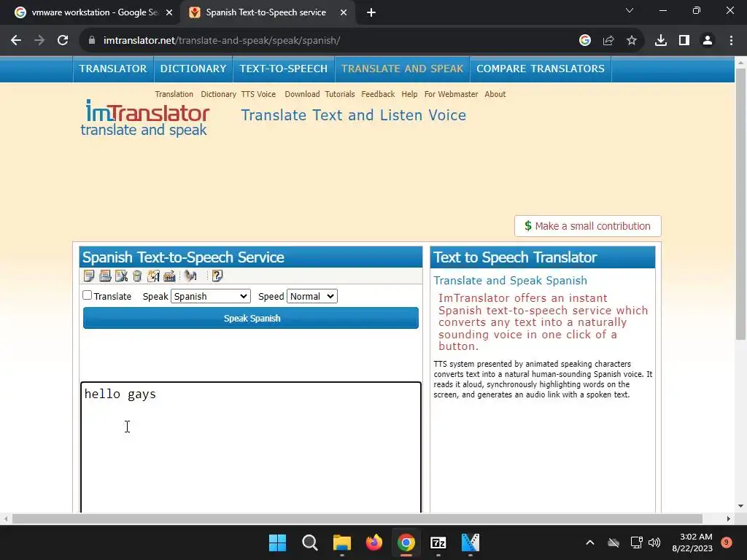747x560 pixels.
Task: Click Make a small contribution button
Action: pyautogui.click(x=587, y=226)
